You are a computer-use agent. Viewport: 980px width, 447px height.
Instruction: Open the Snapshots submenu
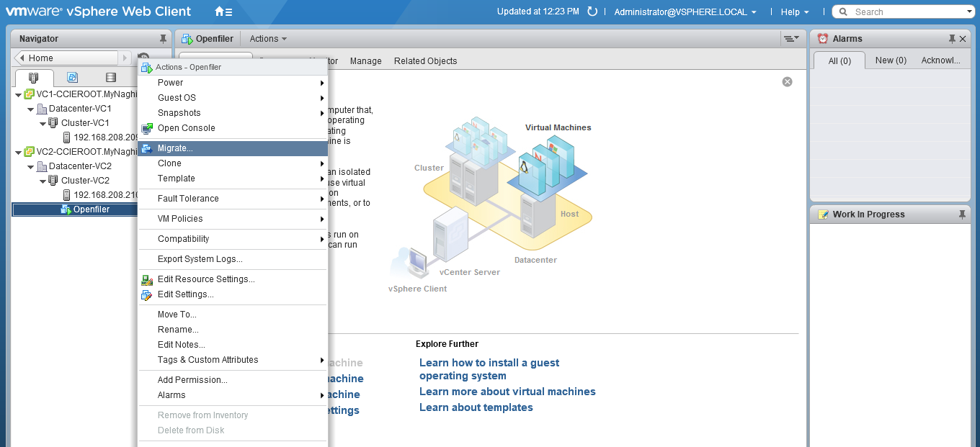(179, 113)
